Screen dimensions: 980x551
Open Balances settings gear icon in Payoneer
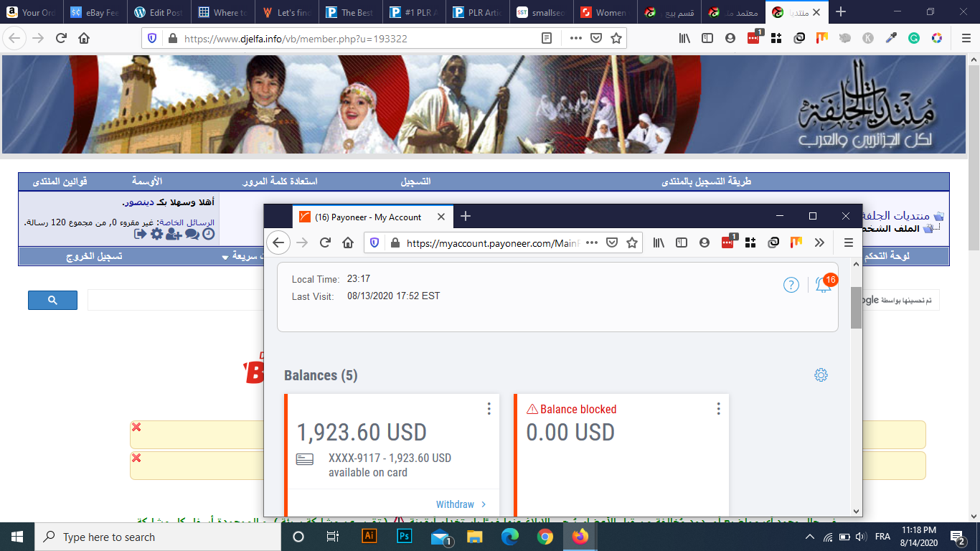(x=821, y=375)
